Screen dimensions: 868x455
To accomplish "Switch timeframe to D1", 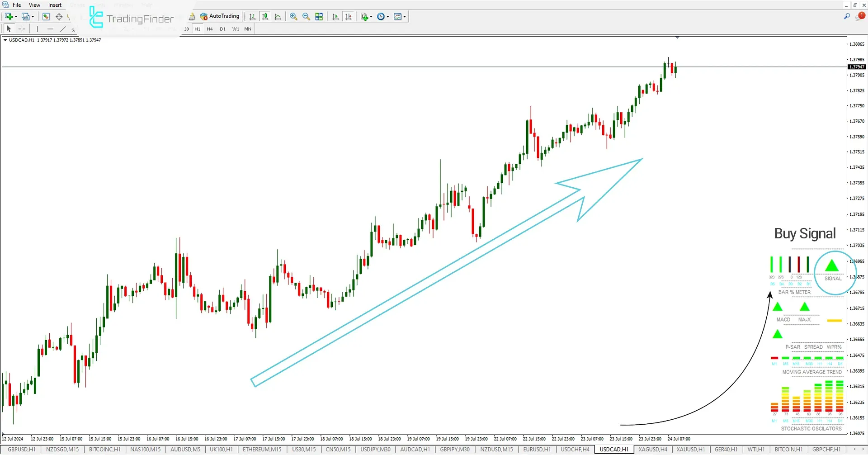I will 222,29.
